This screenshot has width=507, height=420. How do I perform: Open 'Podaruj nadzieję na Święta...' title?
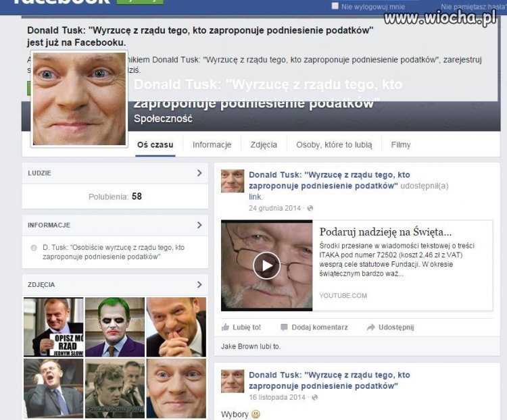(x=385, y=232)
